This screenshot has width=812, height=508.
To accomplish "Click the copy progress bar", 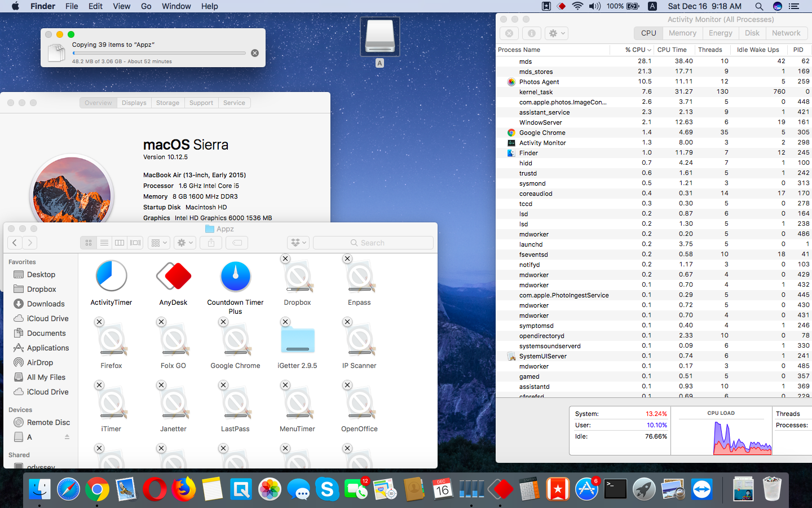I will [x=159, y=53].
